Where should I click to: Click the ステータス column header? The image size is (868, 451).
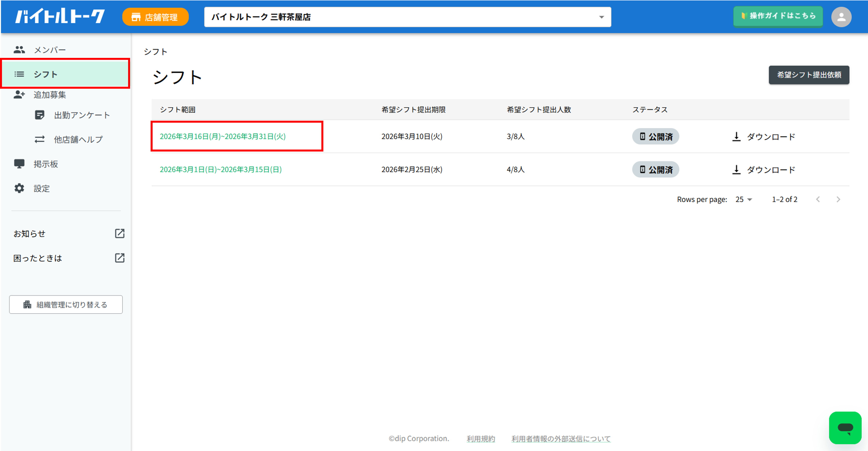pyautogui.click(x=650, y=110)
